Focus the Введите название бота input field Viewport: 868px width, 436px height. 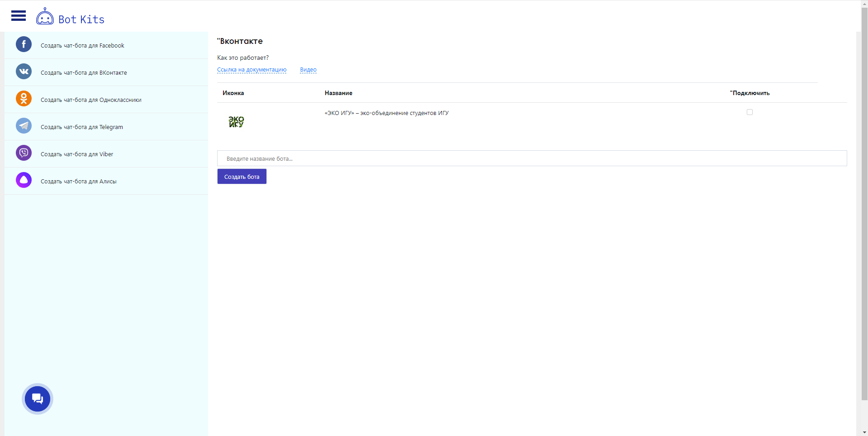point(532,158)
